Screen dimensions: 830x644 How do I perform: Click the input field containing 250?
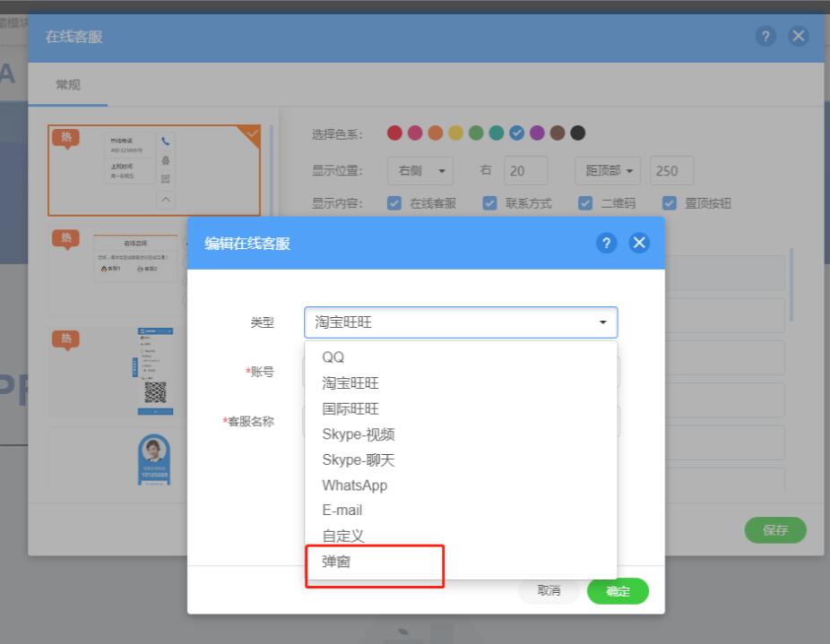(671, 170)
